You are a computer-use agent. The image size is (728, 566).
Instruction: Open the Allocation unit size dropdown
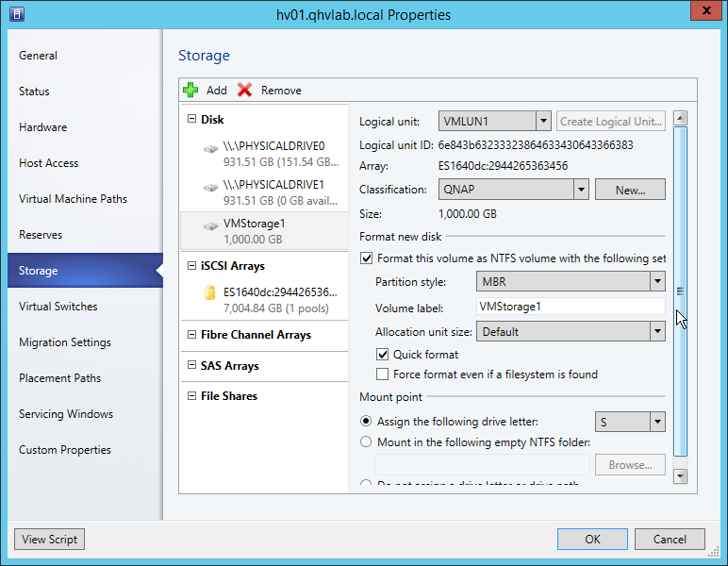pos(657,332)
